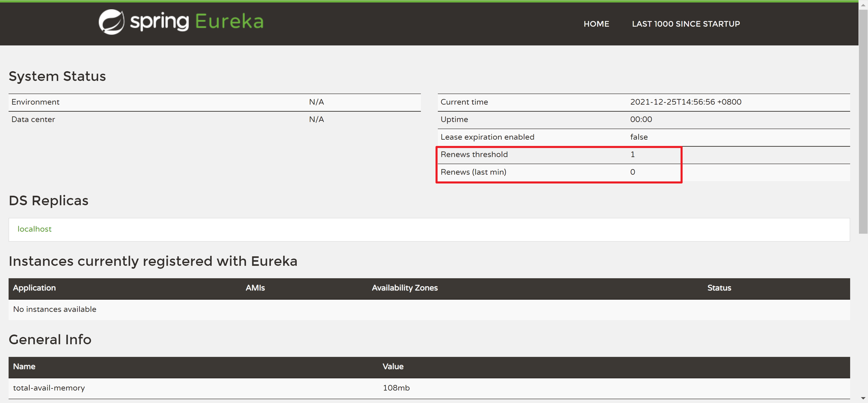Image resolution: width=868 pixels, height=403 pixels.
Task: Click the No instances available row
Action: pos(54,309)
